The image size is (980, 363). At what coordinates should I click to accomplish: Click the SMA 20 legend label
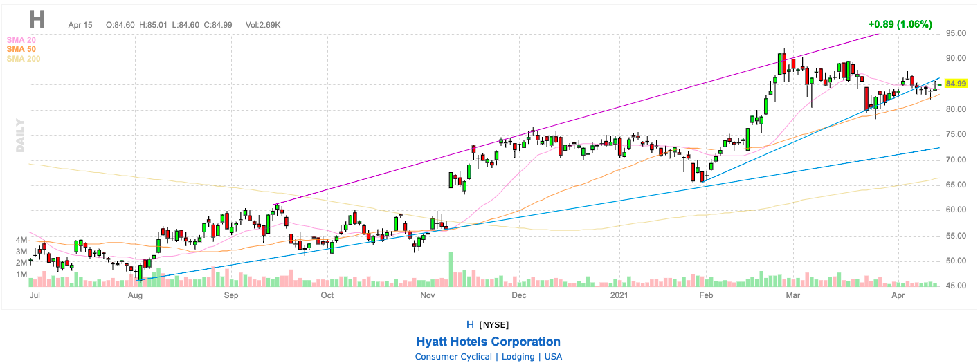click(21, 41)
